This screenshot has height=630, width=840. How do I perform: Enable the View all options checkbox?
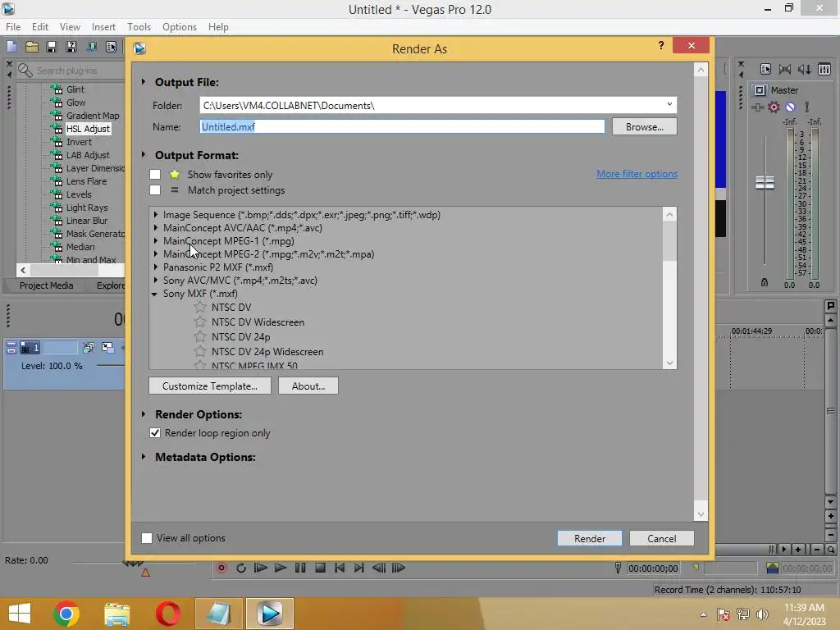[x=147, y=538]
